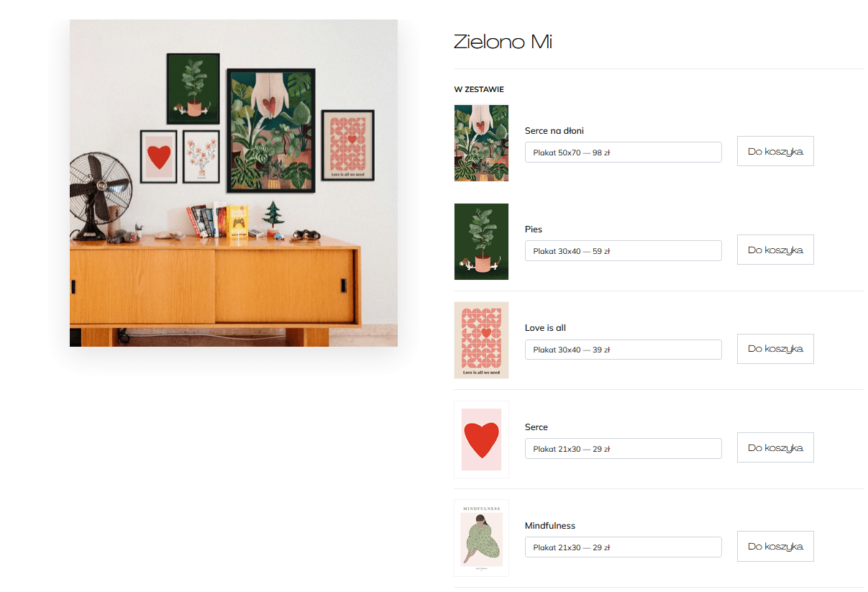This screenshot has height=592, width=868.
Task: Click the Mindfulness product name
Action: pos(550,526)
